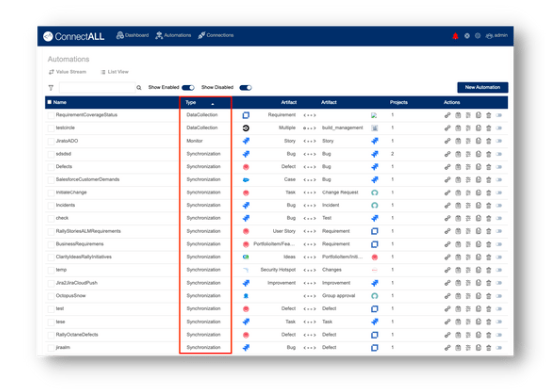The image size is (549, 391).
Task: Click the document icon in OctopusSnow row
Action: point(478,296)
